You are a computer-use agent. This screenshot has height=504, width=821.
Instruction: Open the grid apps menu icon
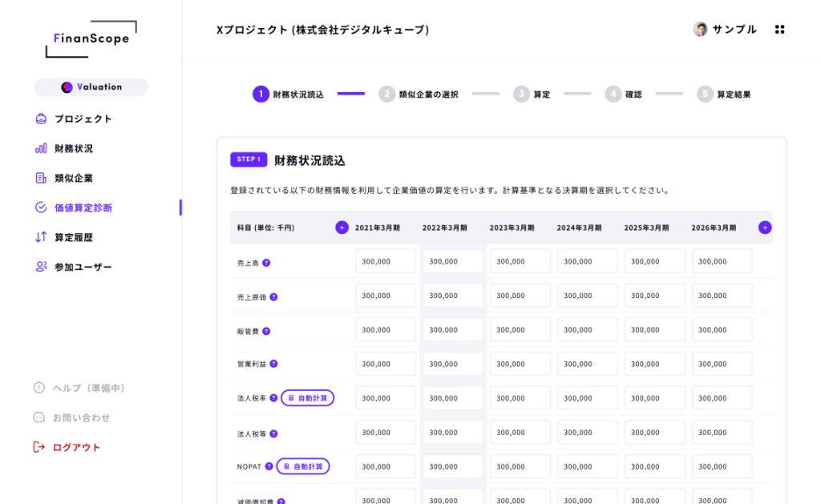pyautogui.click(x=779, y=30)
